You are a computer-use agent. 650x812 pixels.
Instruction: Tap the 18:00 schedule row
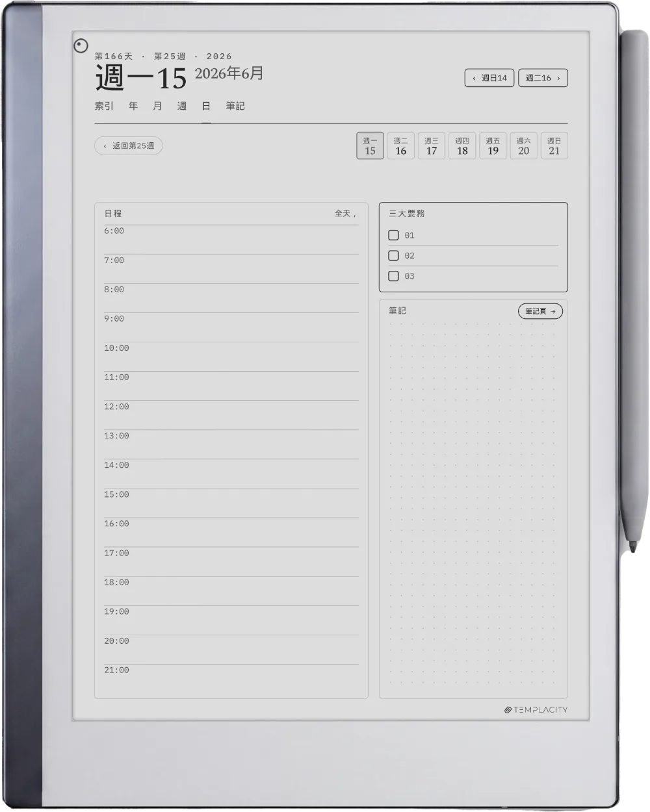pos(231,591)
